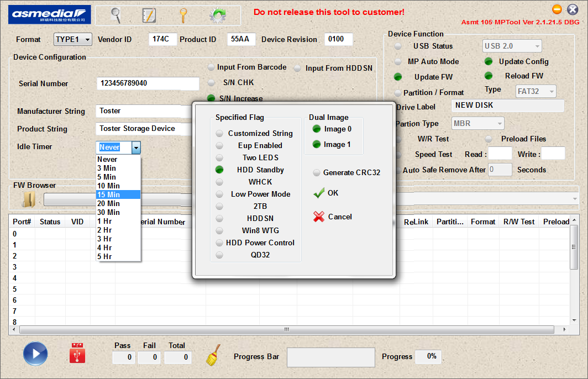588x379 pixels.
Task: Toggle Two LEDS flag
Action: pos(219,157)
